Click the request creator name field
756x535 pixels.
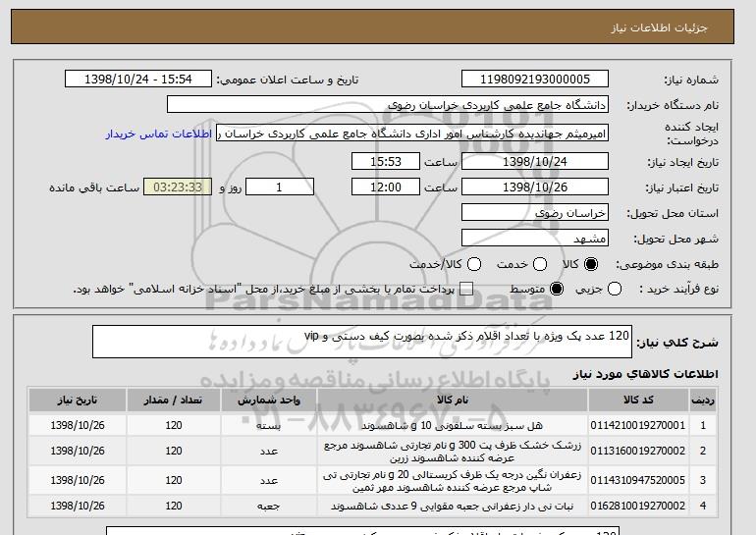tap(412, 134)
